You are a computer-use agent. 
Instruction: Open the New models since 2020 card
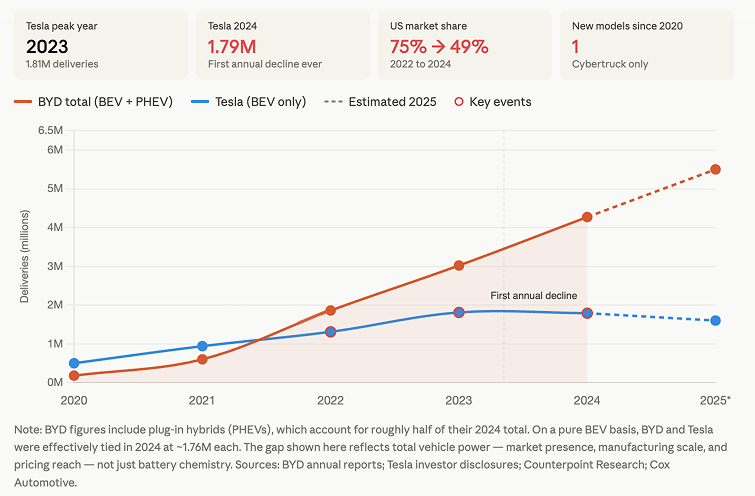(647, 45)
